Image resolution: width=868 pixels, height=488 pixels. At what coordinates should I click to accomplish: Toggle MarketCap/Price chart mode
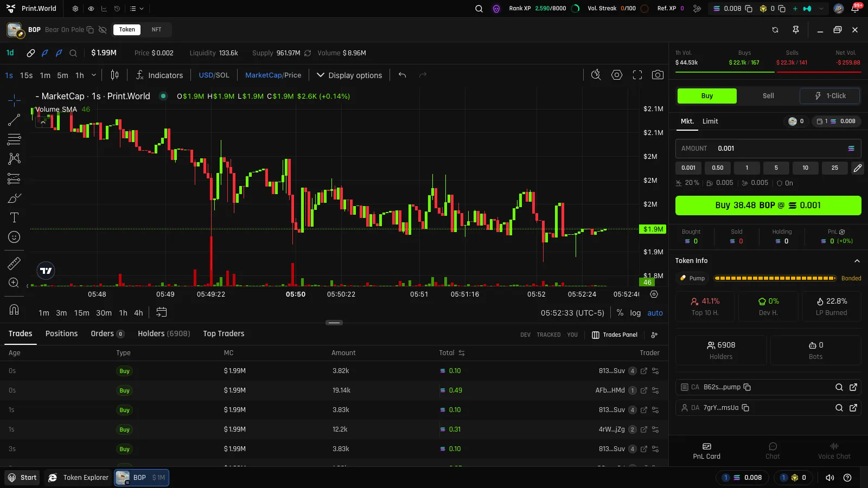tap(273, 75)
